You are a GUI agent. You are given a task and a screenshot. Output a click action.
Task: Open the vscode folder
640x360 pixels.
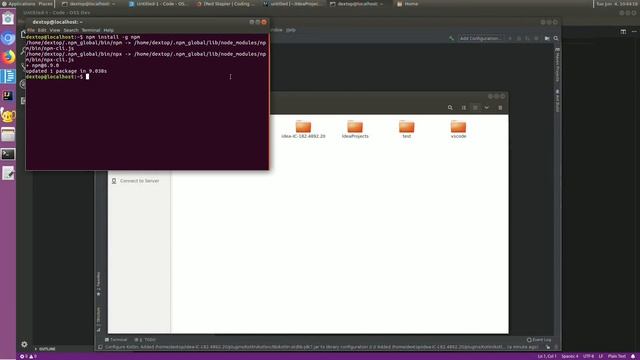[458, 129]
